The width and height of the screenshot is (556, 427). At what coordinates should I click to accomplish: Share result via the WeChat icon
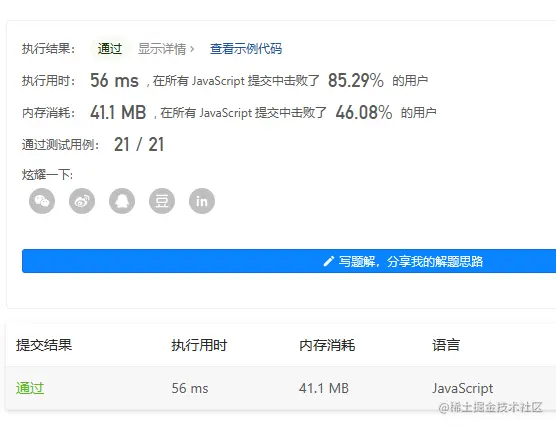click(42, 201)
